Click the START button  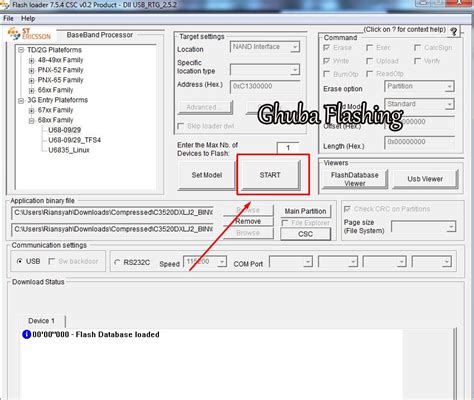click(270, 175)
